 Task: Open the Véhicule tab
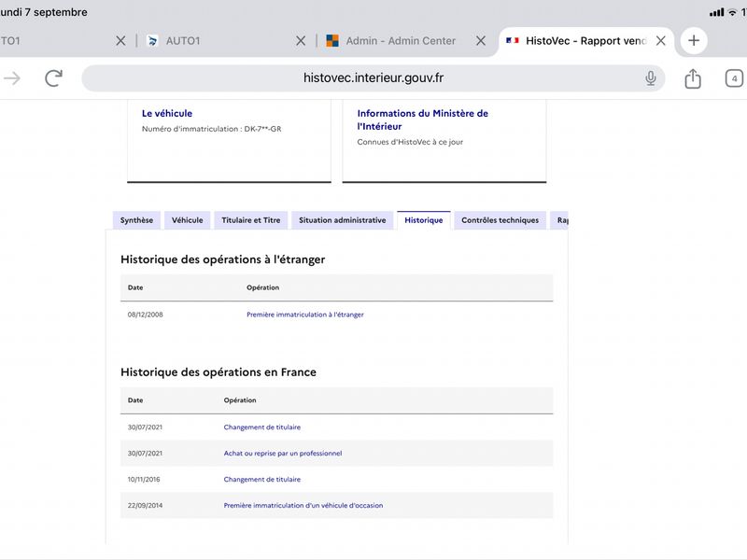click(x=188, y=220)
